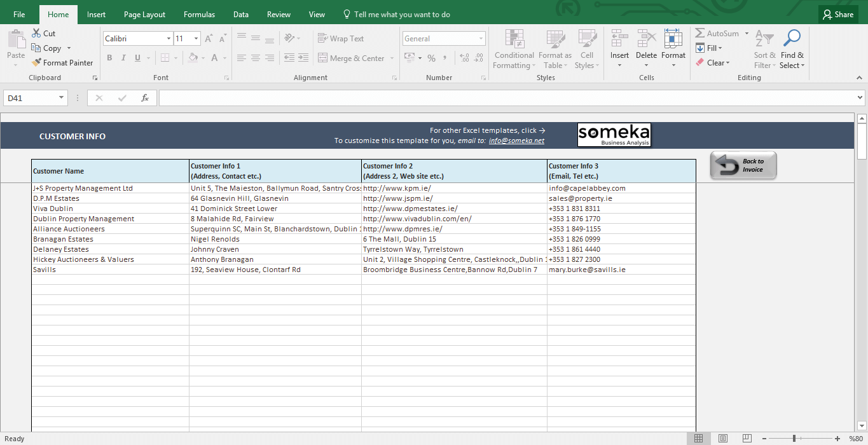Click the cell Borders icon
This screenshot has height=445, width=868.
(165, 58)
